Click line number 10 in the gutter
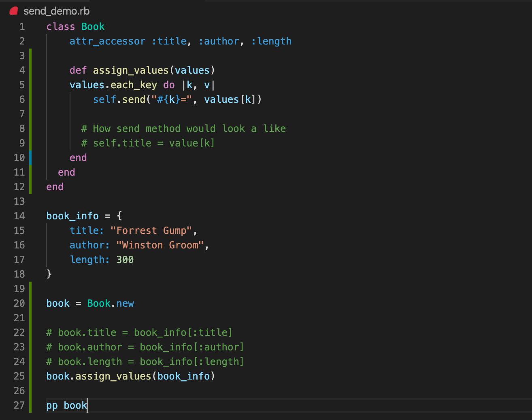 [x=19, y=158]
